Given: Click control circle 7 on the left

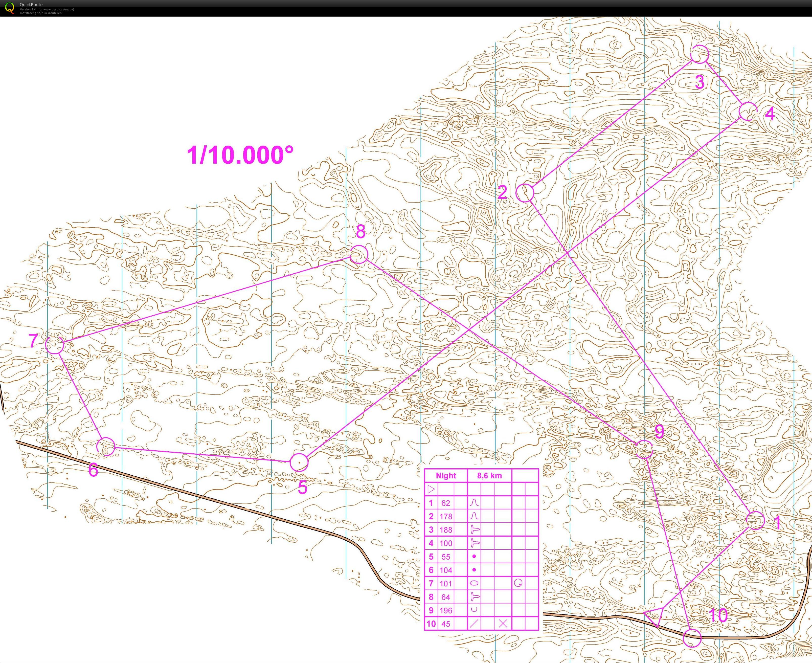Looking at the screenshot, I should click(55, 344).
